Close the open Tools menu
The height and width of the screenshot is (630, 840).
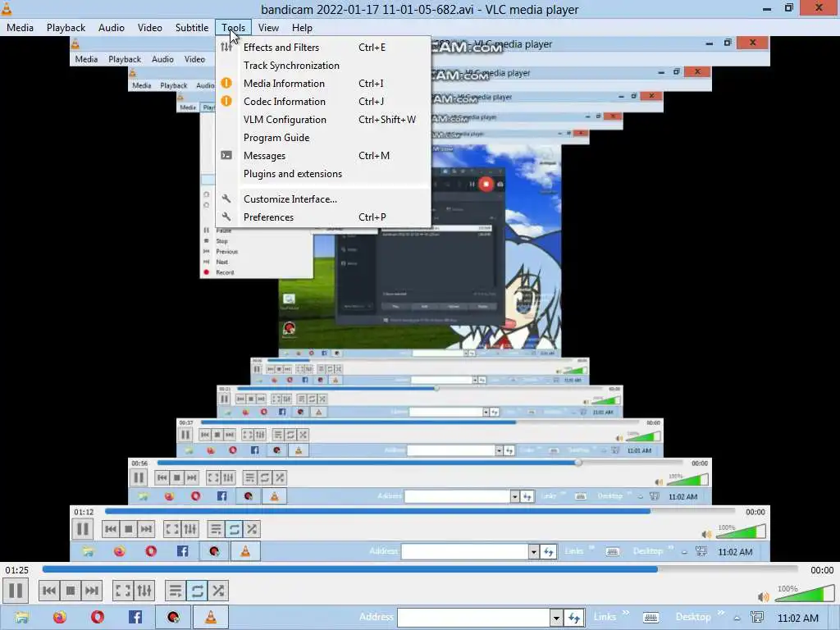point(234,28)
